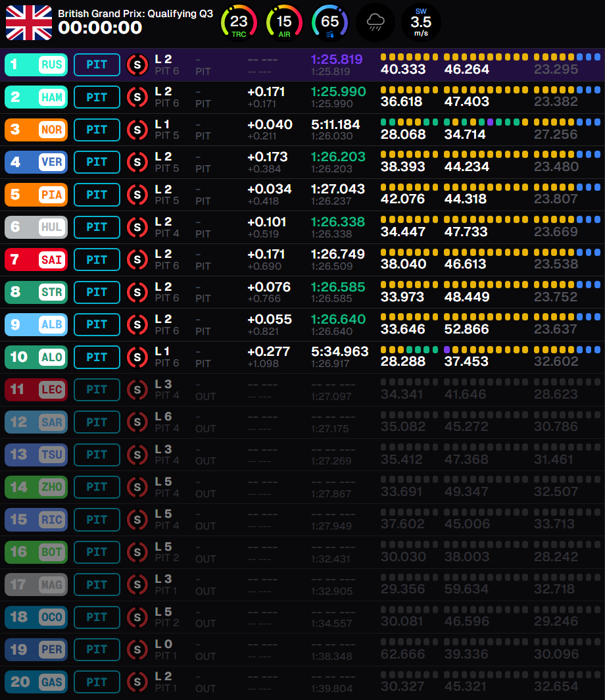This screenshot has width=605, height=700.
Task: Click the session title British Grand Prix: Qualifying Q3
Action: pyautogui.click(x=135, y=14)
